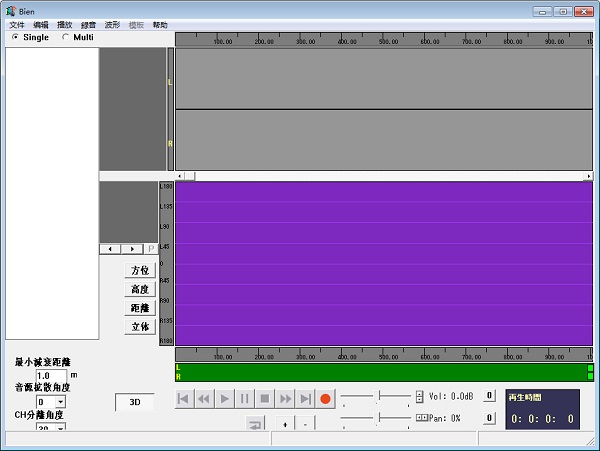The width and height of the screenshot is (600, 451).
Task: Pause playback with the pause button
Action: click(x=245, y=399)
